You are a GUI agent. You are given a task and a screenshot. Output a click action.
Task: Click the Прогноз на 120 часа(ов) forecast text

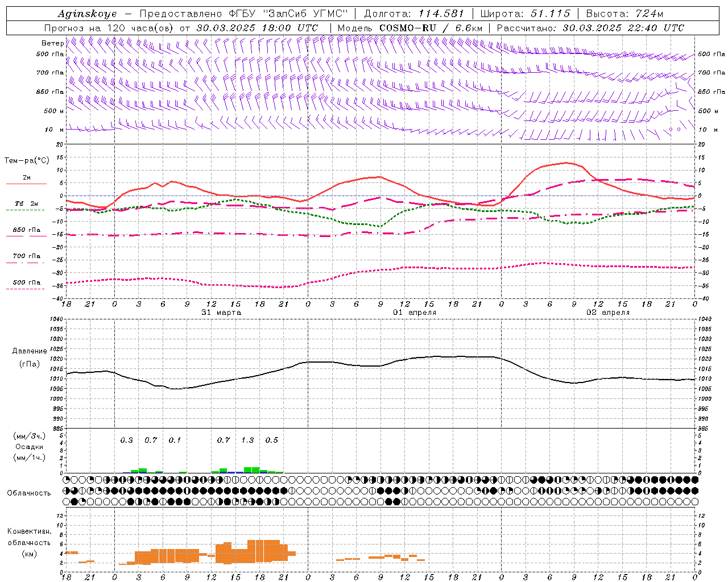pyautogui.click(x=110, y=28)
